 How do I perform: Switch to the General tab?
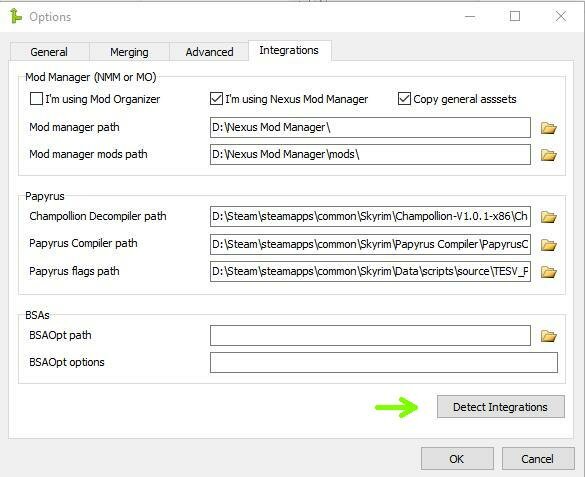tap(49, 52)
